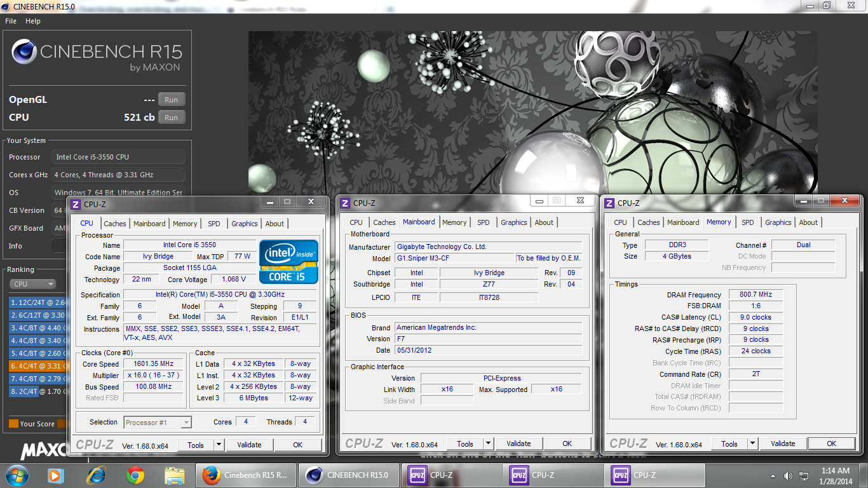Expand Tools dropdown arrow in middle CPU-Z
868x488 pixels.
[x=488, y=444]
